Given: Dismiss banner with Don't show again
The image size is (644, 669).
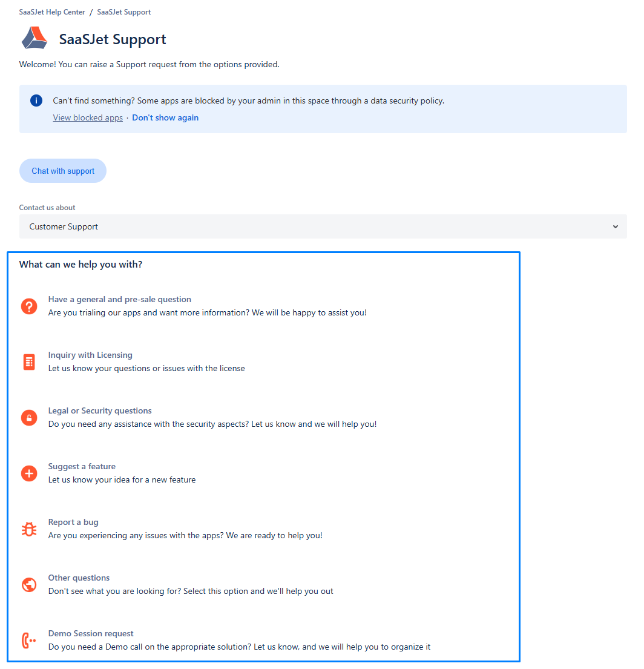Looking at the screenshot, I should pyautogui.click(x=165, y=117).
